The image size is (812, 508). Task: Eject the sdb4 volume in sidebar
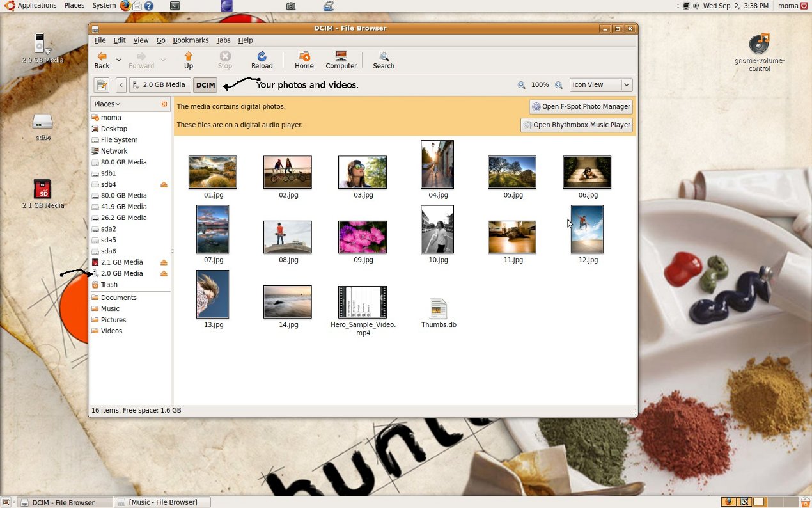click(164, 185)
